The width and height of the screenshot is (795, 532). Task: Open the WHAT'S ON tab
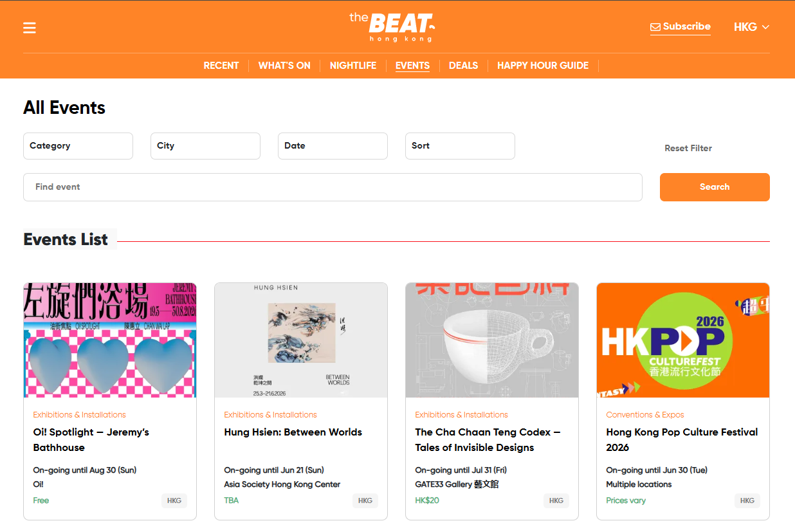coord(284,66)
